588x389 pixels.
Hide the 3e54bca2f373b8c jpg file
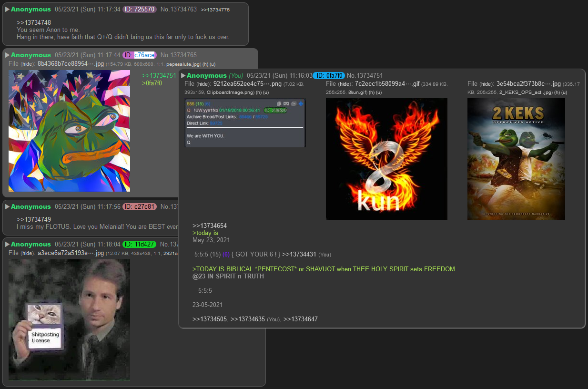pyautogui.click(x=487, y=84)
